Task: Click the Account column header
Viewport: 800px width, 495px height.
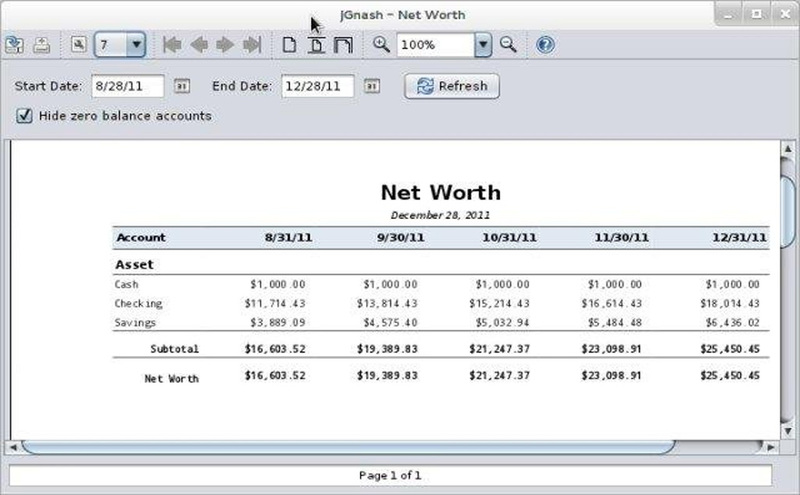Action: (x=141, y=237)
